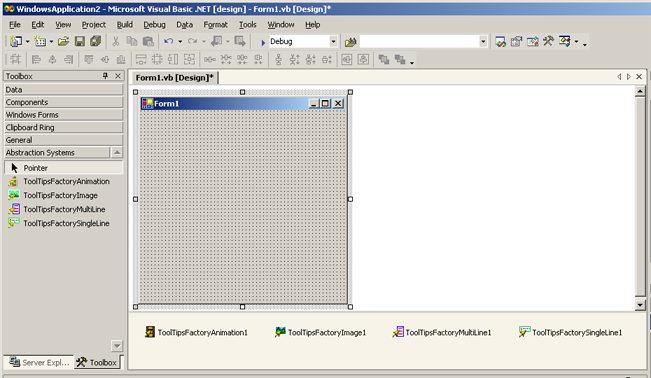651x378 pixels.
Task: Click the Size to Grid icon
Action: pos(157,60)
